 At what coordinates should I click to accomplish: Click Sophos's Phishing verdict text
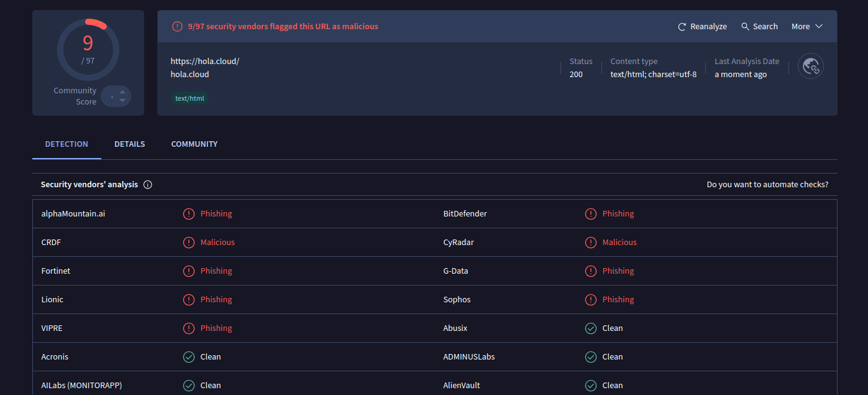pos(618,299)
